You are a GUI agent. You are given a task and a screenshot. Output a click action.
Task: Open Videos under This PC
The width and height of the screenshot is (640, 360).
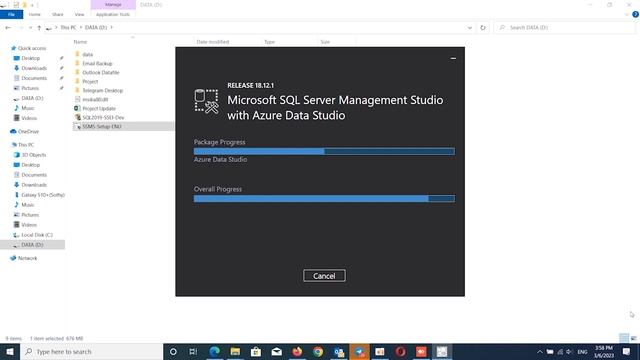pyautogui.click(x=29, y=224)
